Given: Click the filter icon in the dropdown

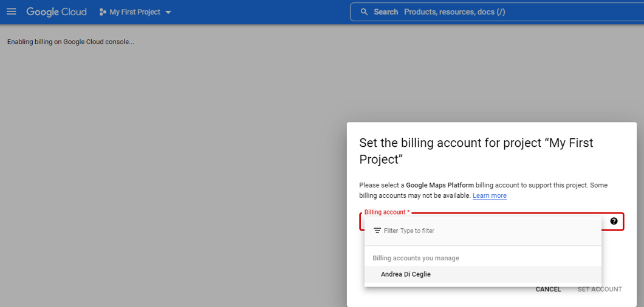Looking at the screenshot, I should (x=377, y=231).
